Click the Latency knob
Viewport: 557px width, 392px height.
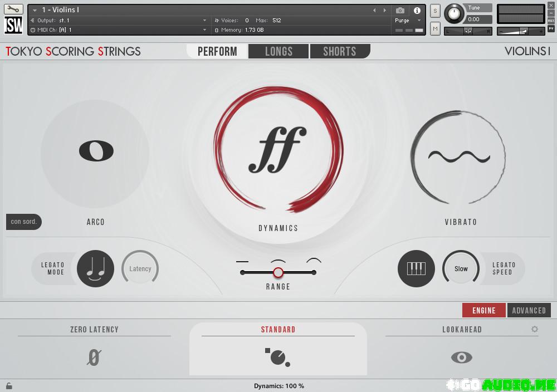140,269
